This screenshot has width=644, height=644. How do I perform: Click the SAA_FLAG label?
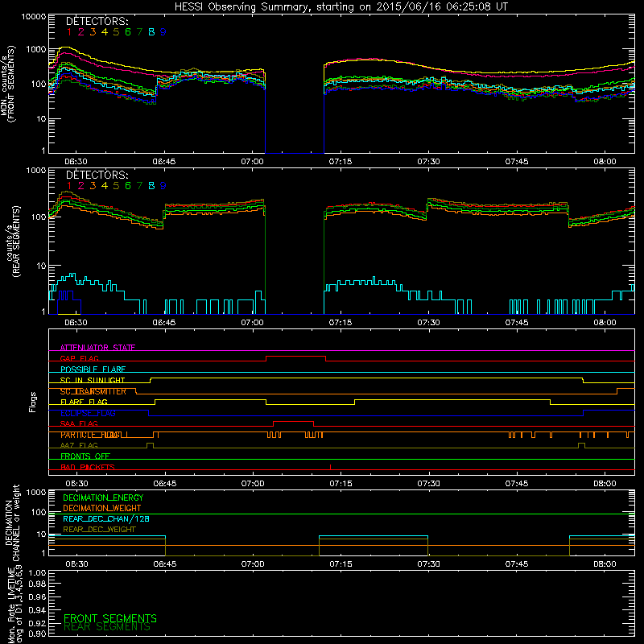click(x=79, y=424)
